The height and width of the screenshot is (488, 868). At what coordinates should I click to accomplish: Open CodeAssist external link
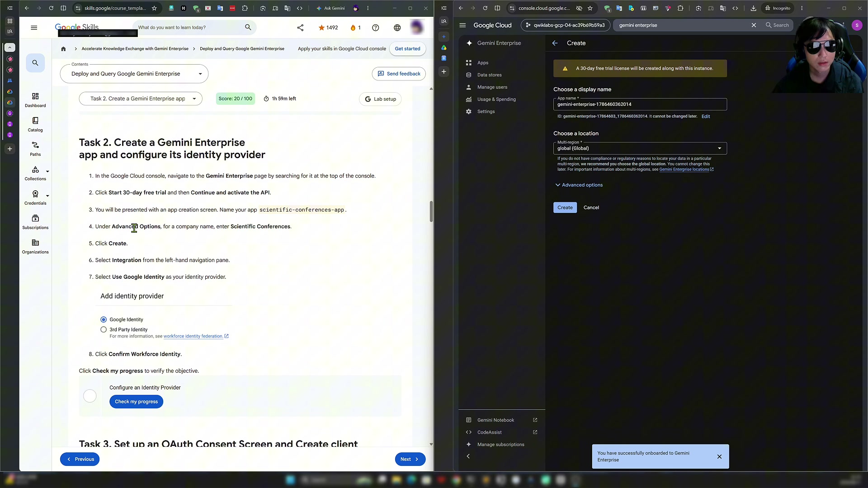[x=502, y=432]
